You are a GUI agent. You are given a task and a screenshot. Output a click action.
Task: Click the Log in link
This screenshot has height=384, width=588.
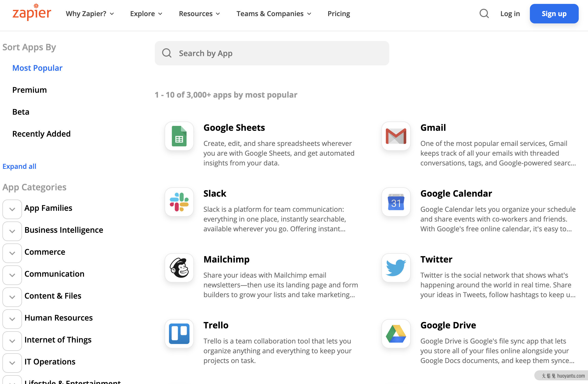click(x=510, y=14)
